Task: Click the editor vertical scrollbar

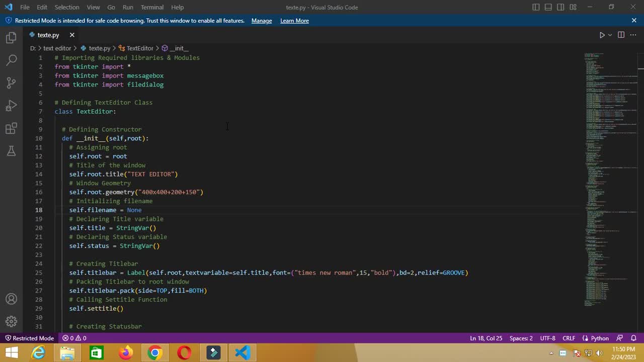Action: click(640, 193)
